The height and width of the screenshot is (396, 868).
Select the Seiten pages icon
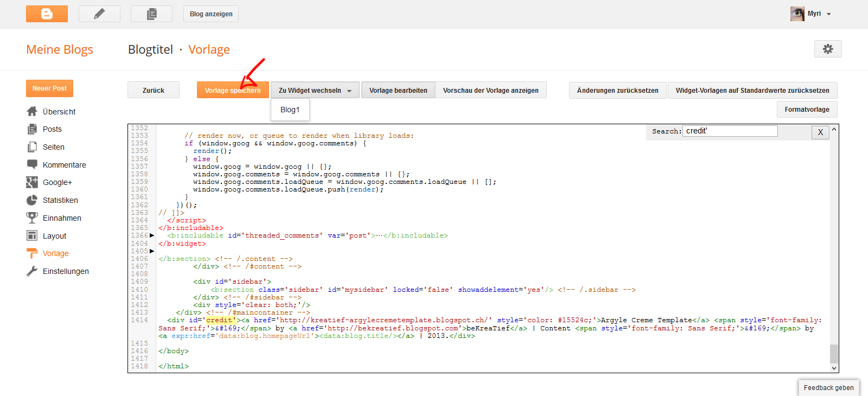point(32,147)
